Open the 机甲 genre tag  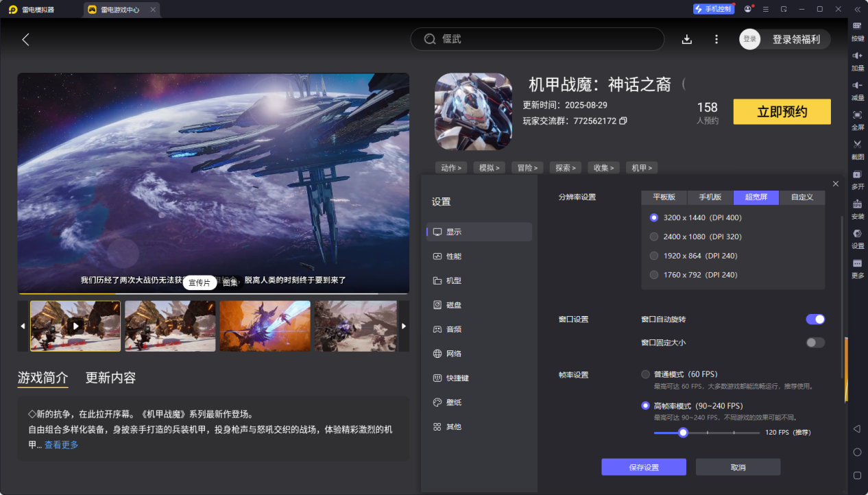(642, 167)
